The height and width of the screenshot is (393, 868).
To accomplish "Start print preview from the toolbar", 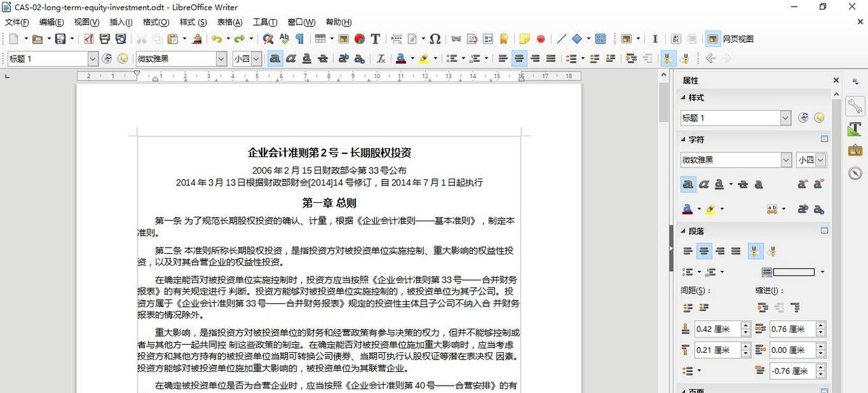I will click(x=122, y=39).
